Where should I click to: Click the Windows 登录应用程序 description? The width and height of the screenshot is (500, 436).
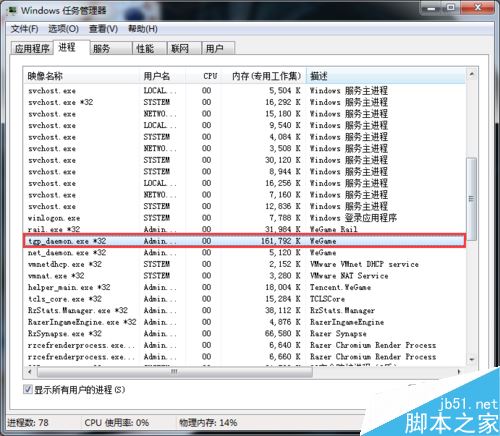pos(353,218)
